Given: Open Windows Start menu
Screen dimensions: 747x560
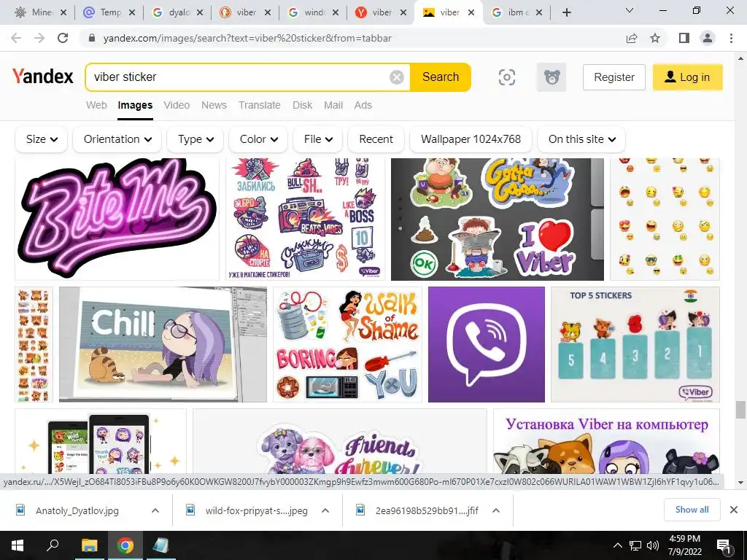Looking at the screenshot, I should 18,545.
